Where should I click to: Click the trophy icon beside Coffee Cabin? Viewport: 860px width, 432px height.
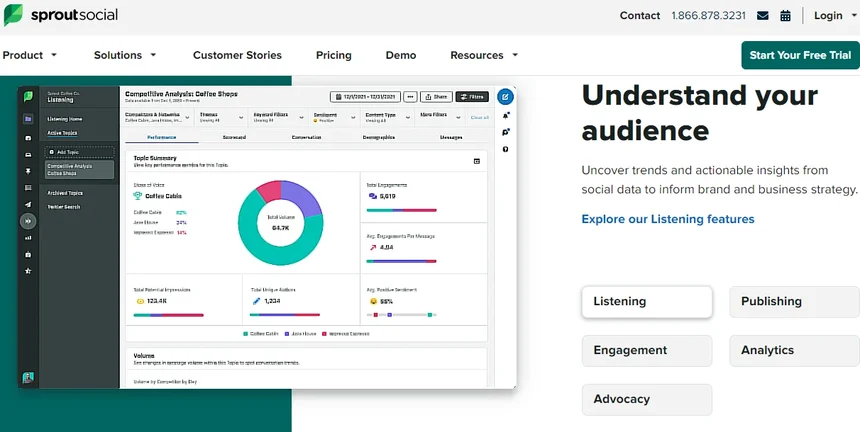pos(138,196)
